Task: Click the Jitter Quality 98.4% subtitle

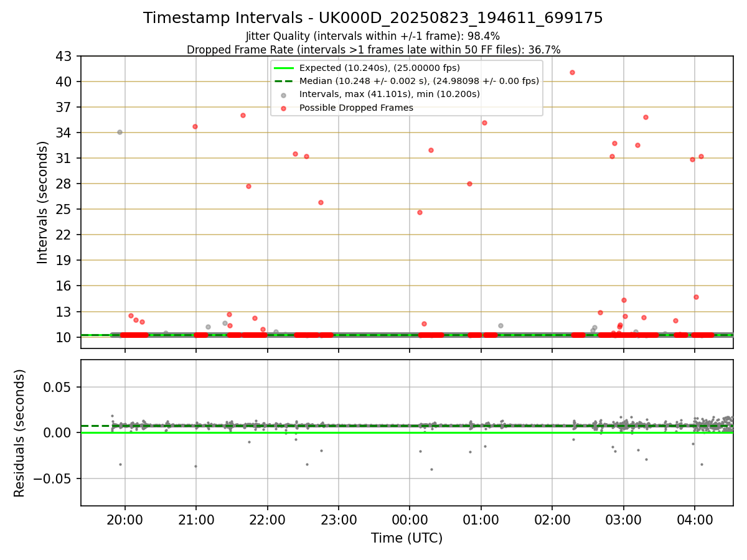Action: click(x=373, y=37)
